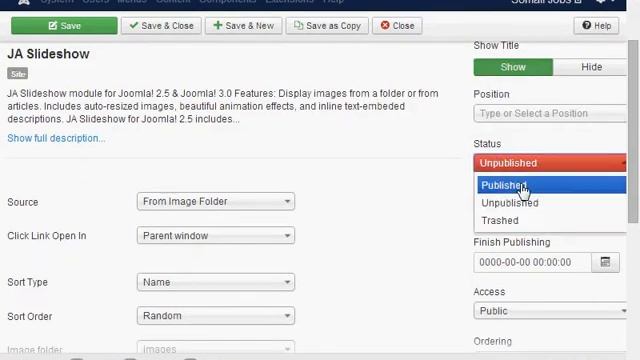Open the Sort Type dropdown
The image size is (640, 360).
216,282
